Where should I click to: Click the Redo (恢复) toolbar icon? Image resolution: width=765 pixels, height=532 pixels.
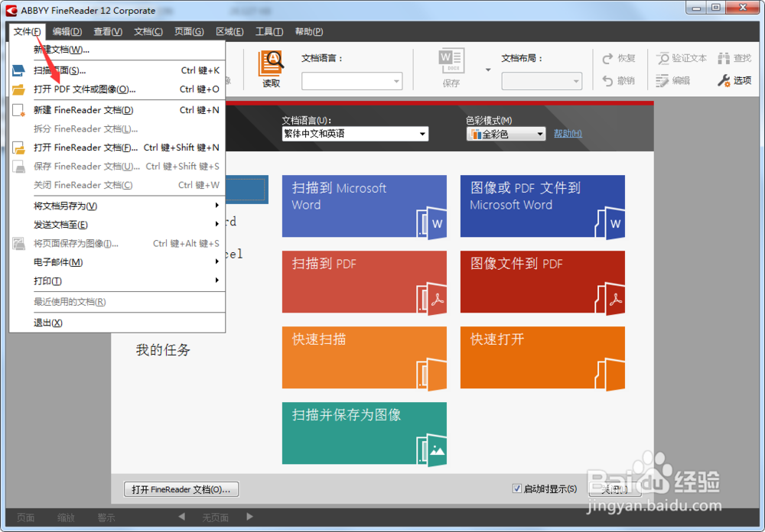tap(607, 59)
